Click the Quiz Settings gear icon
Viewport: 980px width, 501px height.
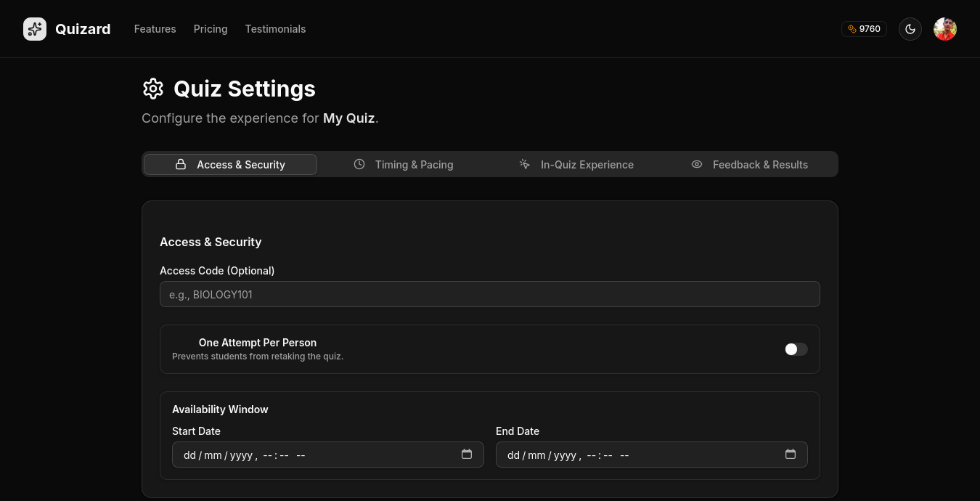tap(153, 89)
